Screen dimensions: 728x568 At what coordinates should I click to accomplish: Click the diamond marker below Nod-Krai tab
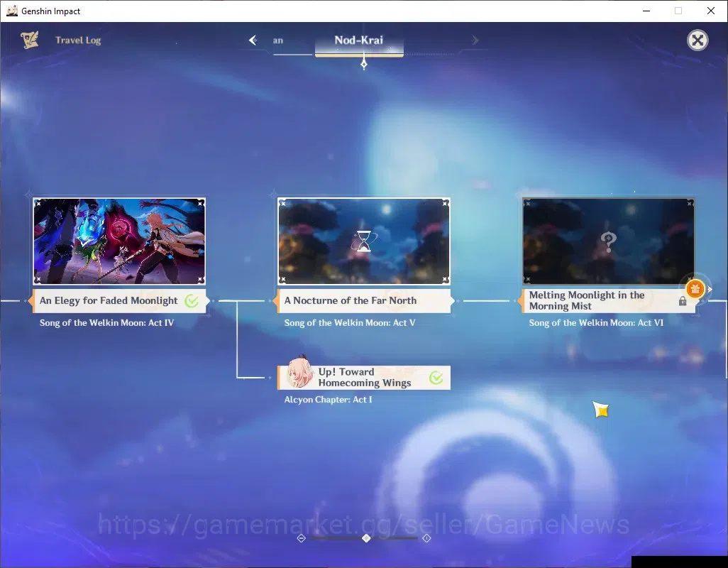364,64
